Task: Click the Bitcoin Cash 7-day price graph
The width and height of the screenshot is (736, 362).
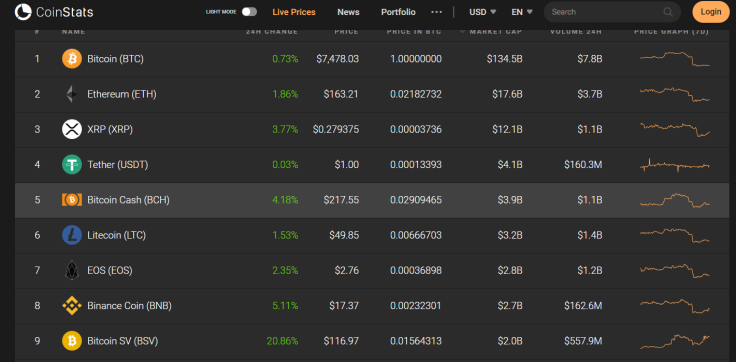Action: 675,200
